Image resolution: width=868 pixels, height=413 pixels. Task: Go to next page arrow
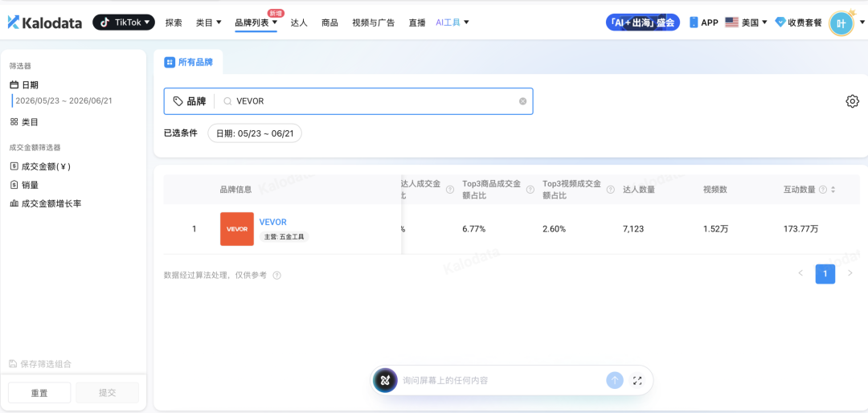pyautogui.click(x=850, y=273)
